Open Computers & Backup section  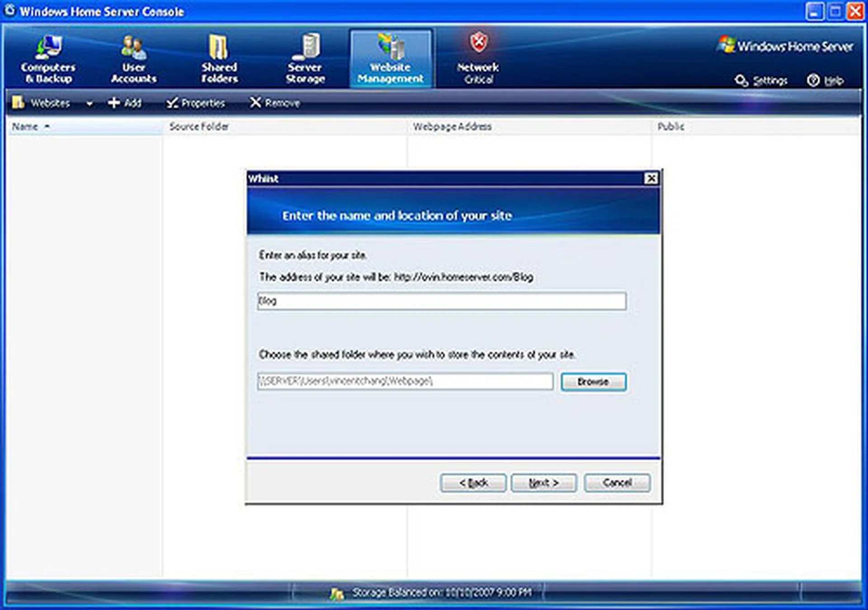point(48,59)
